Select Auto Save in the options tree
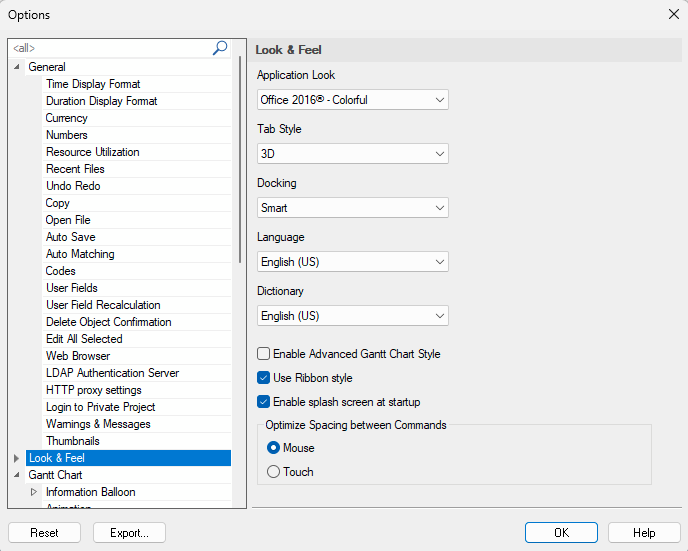Viewport: 688px width, 551px height. point(70,237)
